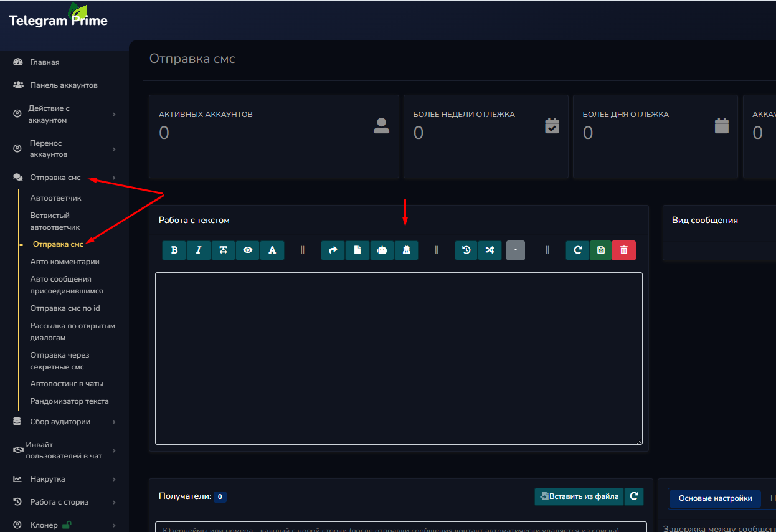Apply italic formatting to the text

(199, 250)
